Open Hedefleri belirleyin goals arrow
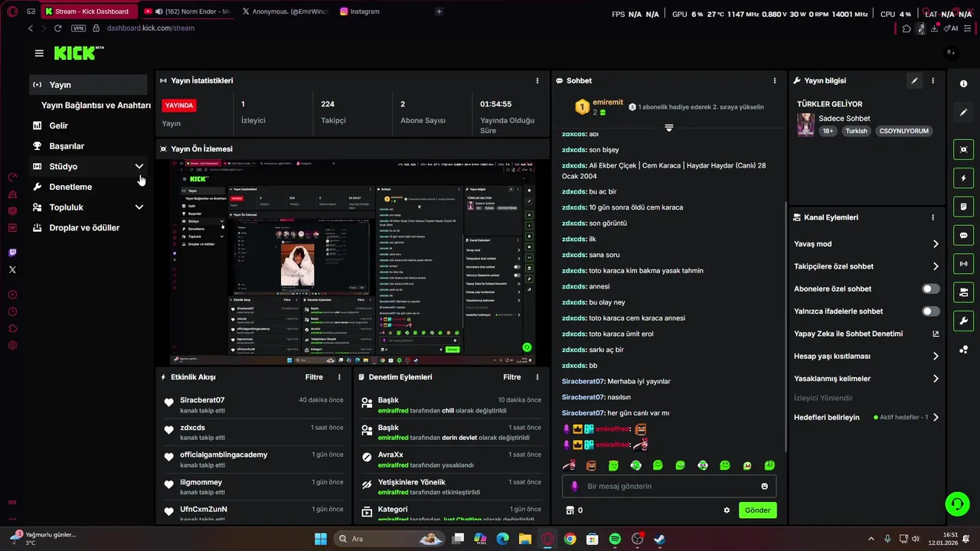Screen dimensions: 980x551 click(x=935, y=418)
